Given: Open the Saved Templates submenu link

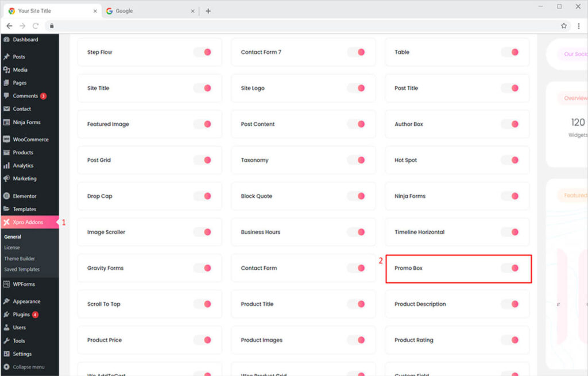Looking at the screenshot, I should pos(22,269).
